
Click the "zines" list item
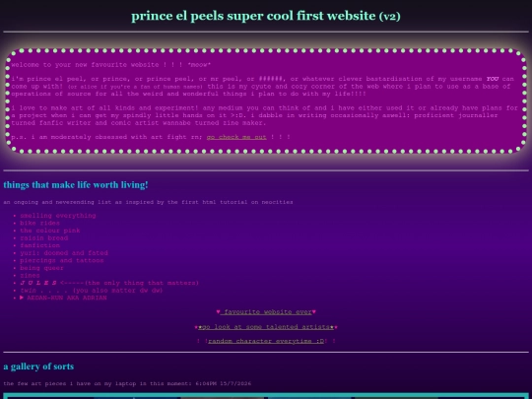(x=30, y=275)
